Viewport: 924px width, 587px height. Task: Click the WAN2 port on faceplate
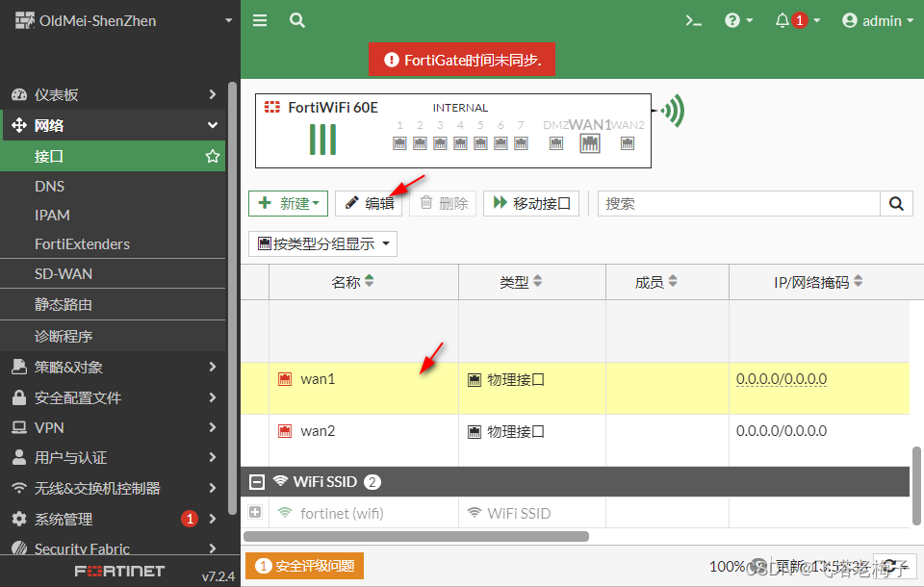628,143
